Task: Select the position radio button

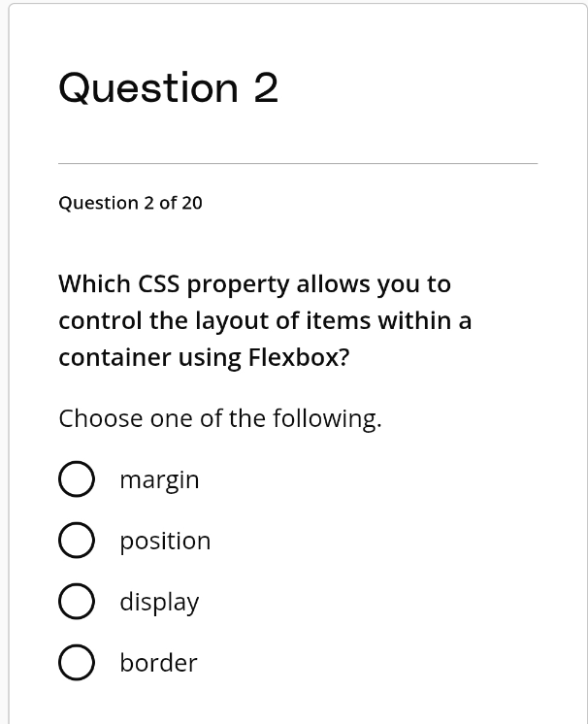Action: [x=77, y=540]
